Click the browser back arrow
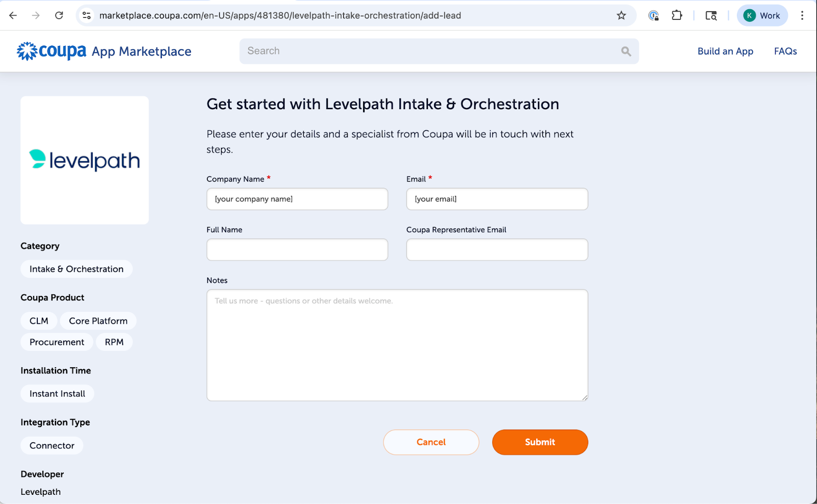Screen dimensions: 817x504 coord(13,15)
